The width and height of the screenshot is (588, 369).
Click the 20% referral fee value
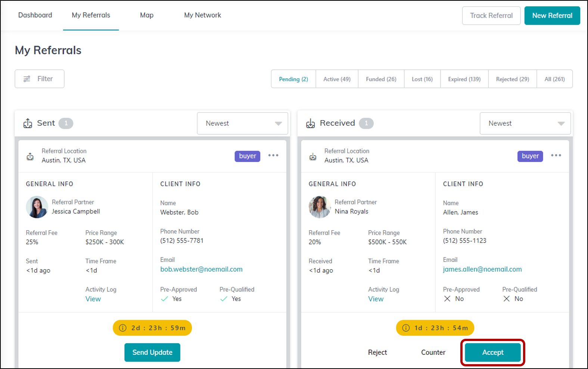315,242
